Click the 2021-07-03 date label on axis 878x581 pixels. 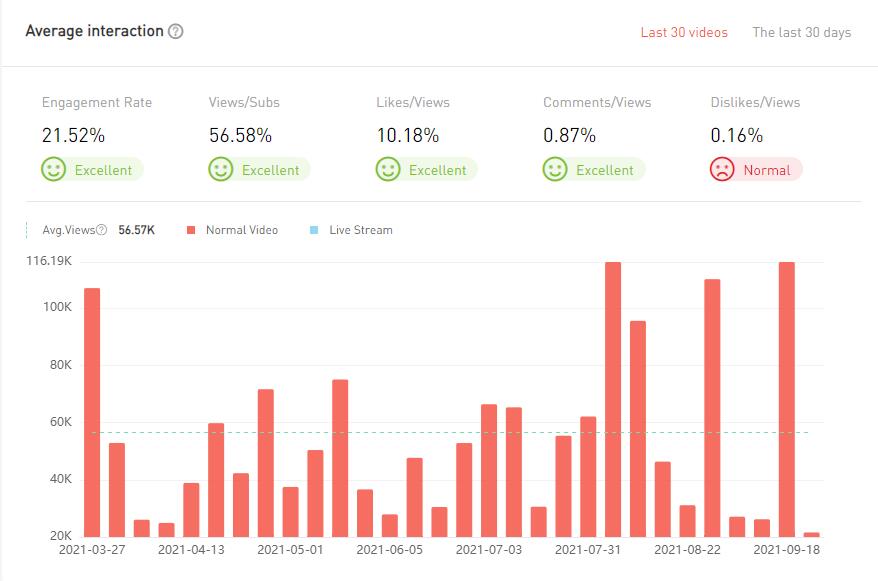point(489,550)
